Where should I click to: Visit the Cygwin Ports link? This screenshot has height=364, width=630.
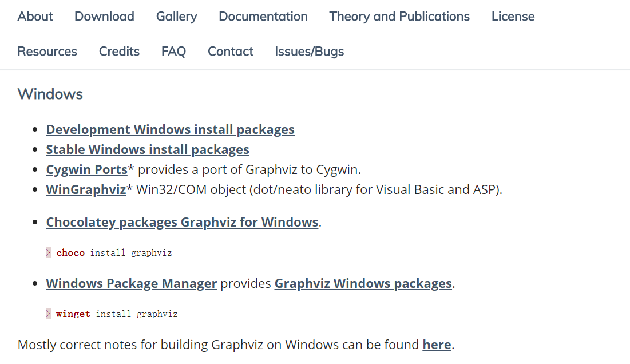point(86,169)
